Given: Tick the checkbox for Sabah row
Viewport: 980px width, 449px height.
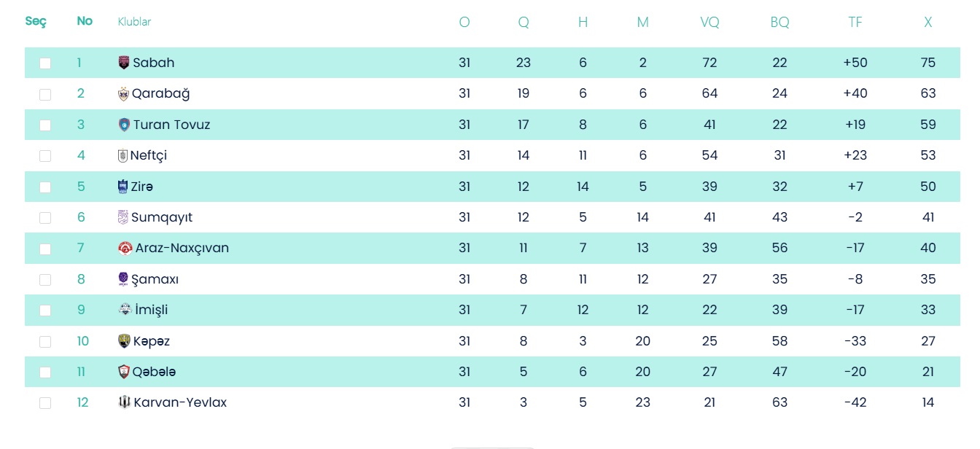Looking at the screenshot, I should (x=45, y=63).
